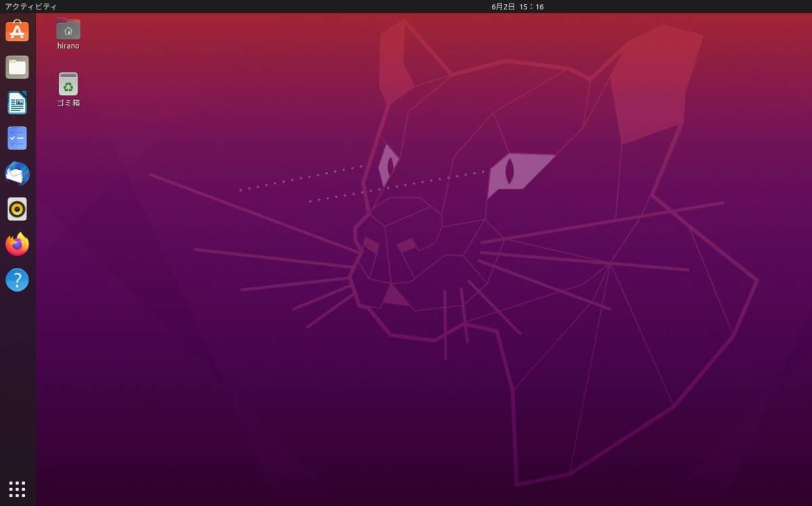
Task: Click the 'ゴミ箱' text label on desktop
Action: coord(68,103)
